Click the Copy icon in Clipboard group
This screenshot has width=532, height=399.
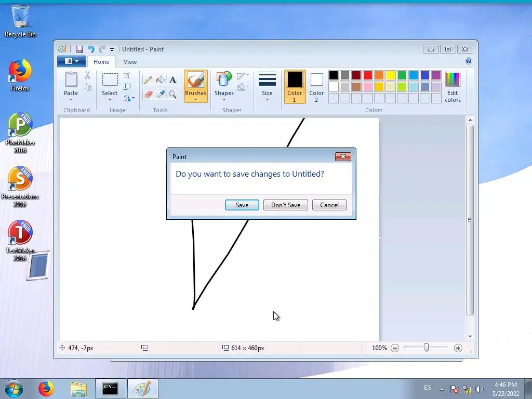pyautogui.click(x=87, y=87)
